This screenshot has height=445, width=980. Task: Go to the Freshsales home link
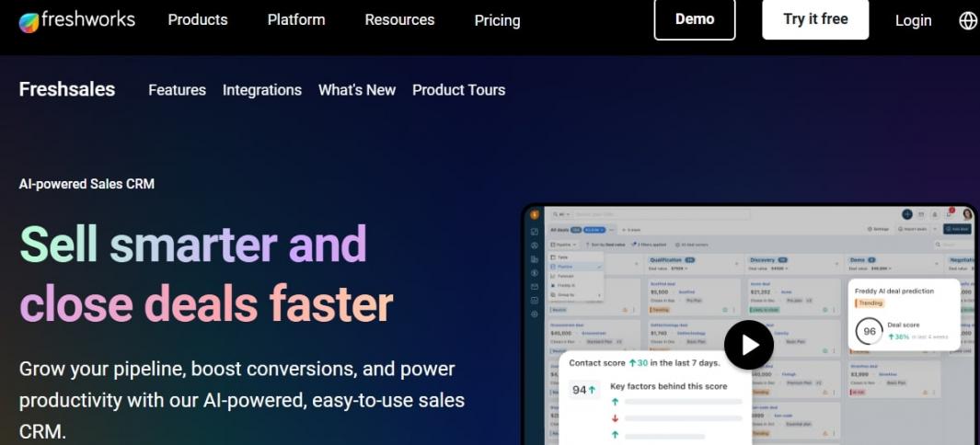67,89
